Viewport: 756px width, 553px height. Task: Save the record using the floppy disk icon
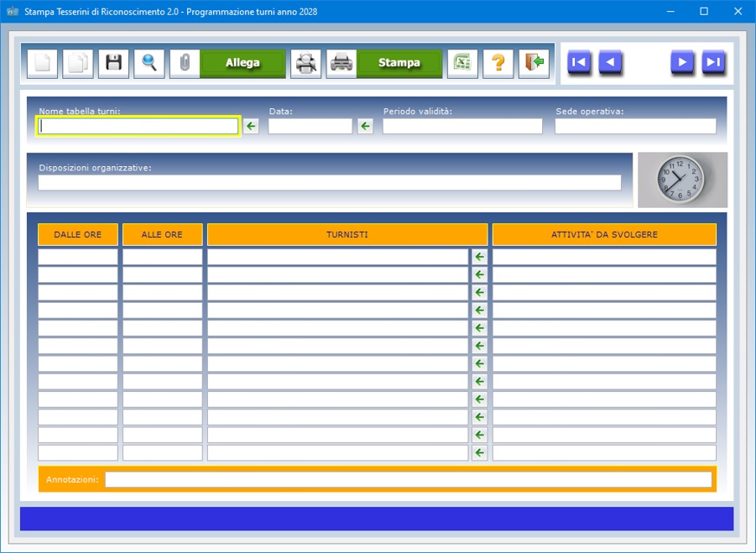[113, 63]
